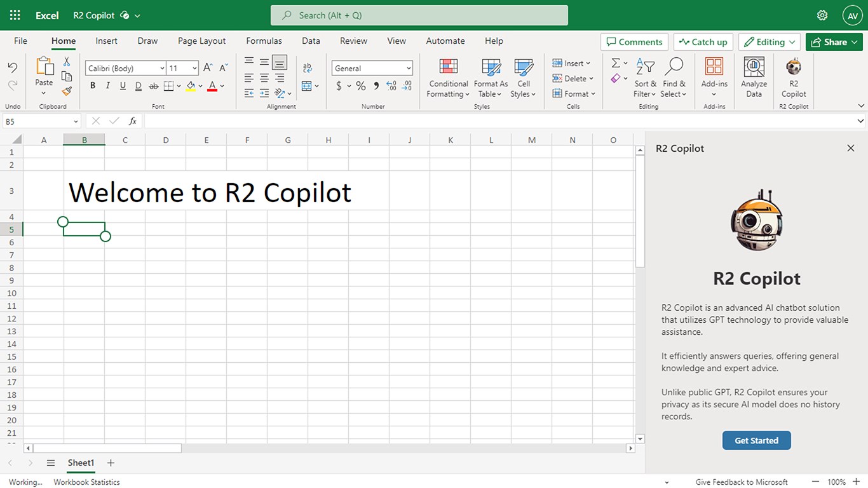
Task: Toggle wrap text for the cell
Action: point(308,68)
